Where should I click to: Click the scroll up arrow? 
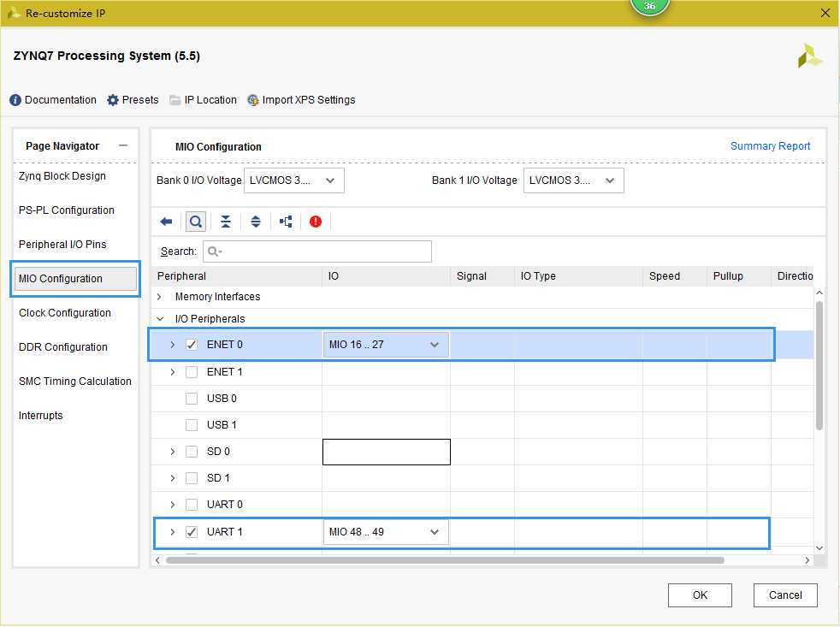point(819,293)
